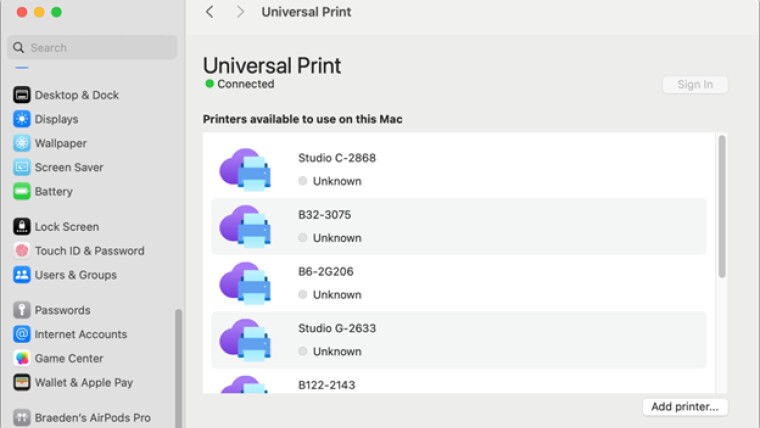This screenshot has width=760, height=428.
Task: Focus the Search field in sidebar
Action: tap(92, 48)
